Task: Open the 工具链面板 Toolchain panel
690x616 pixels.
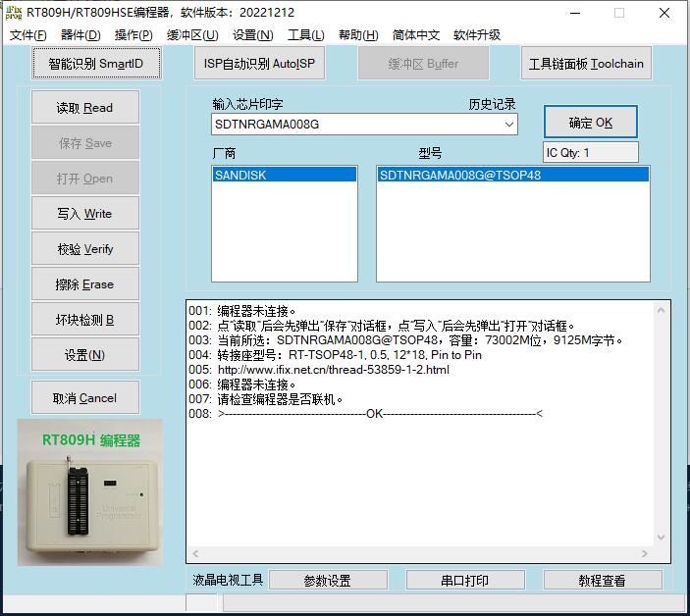Action: click(586, 64)
